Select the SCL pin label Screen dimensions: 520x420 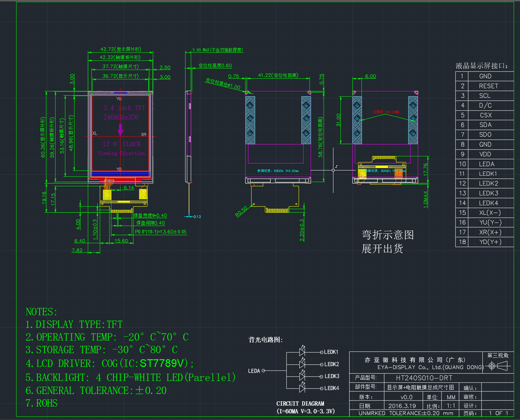tap(485, 96)
